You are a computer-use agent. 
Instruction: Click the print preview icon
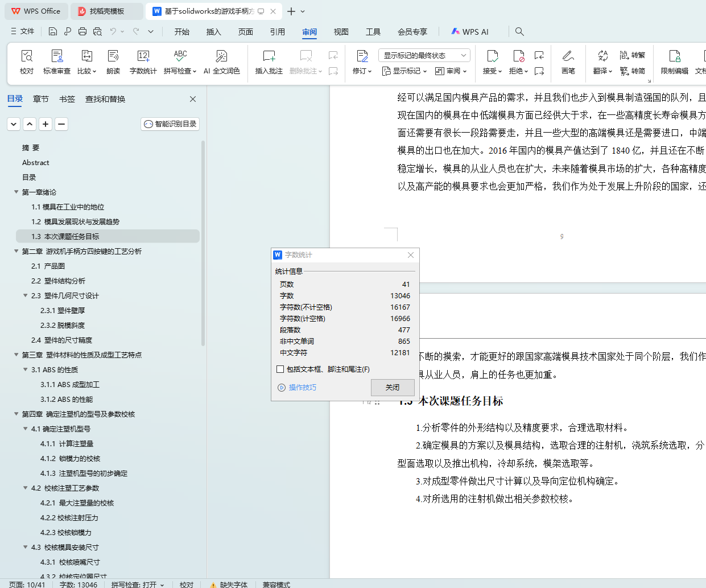pyautogui.click(x=97, y=31)
